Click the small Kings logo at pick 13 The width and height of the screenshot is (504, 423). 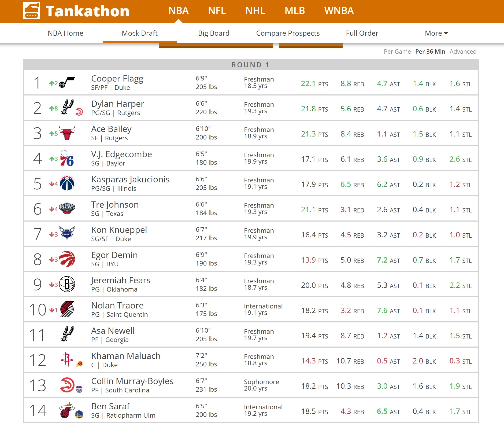pos(79,389)
